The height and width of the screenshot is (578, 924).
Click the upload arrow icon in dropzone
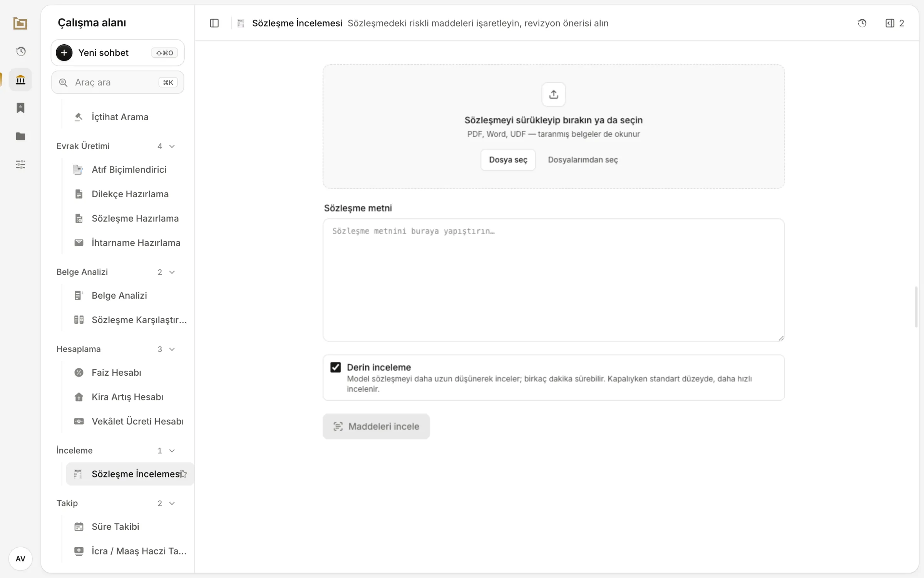pyautogui.click(x=553, y=94)
